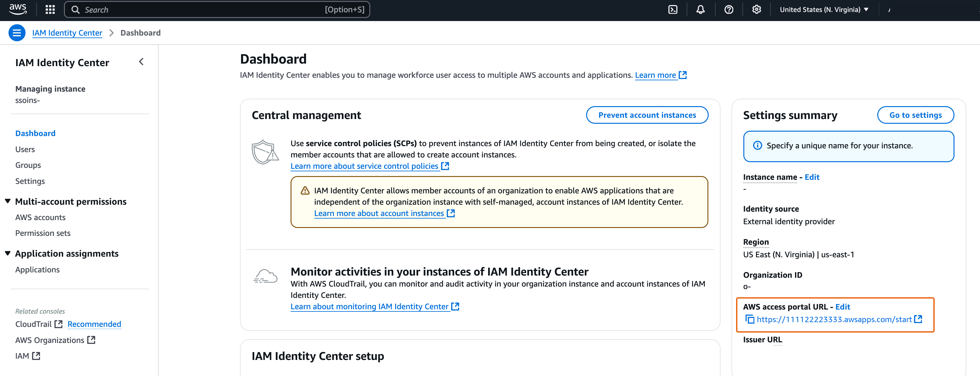The height and width of the screenshot is (376, 980).
Task: Collapse the Application assignments section
Action: 7,253
